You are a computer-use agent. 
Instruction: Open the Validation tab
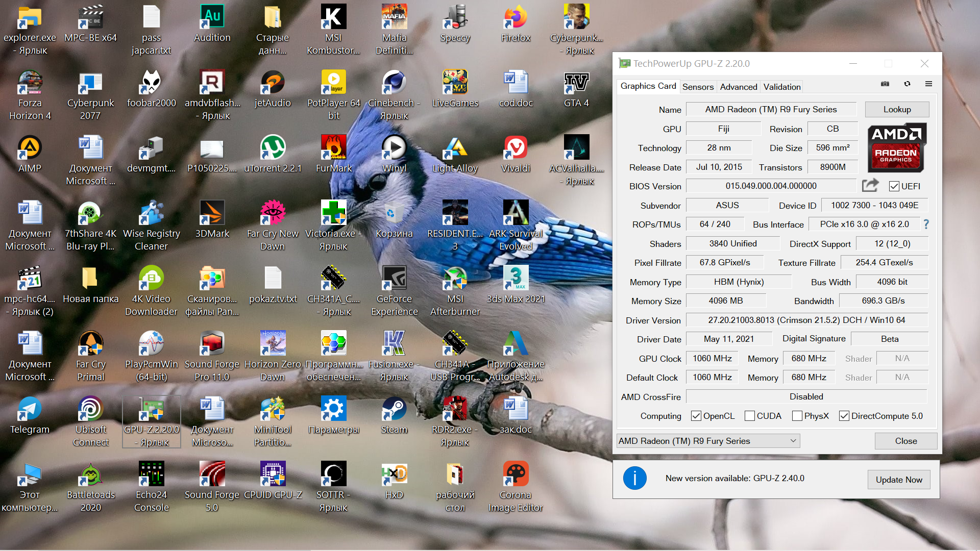tap(781, 87)
